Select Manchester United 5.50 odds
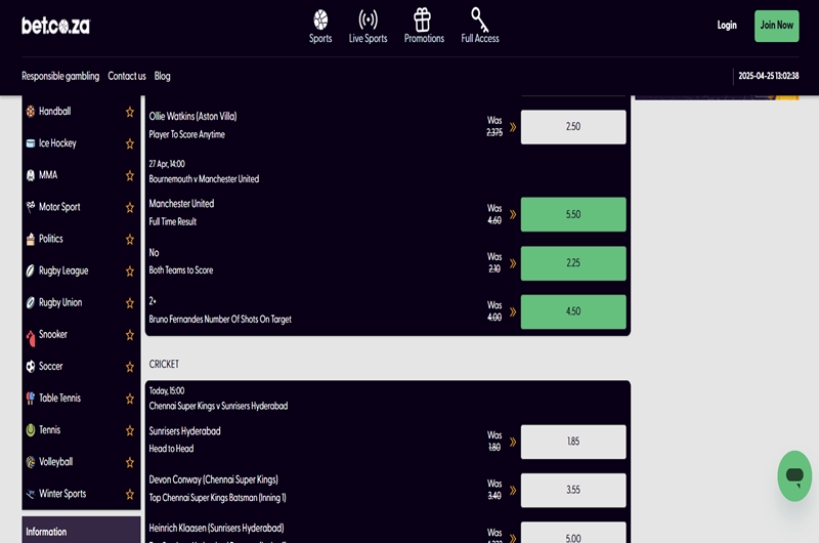The width and height of the screenshot is (819, 543). [573, 214]
